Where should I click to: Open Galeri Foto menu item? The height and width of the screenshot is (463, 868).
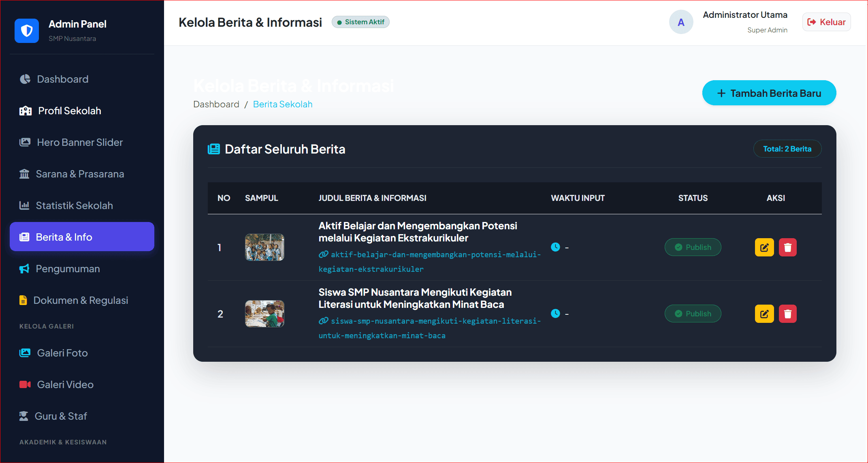click(x=82, y=353)
